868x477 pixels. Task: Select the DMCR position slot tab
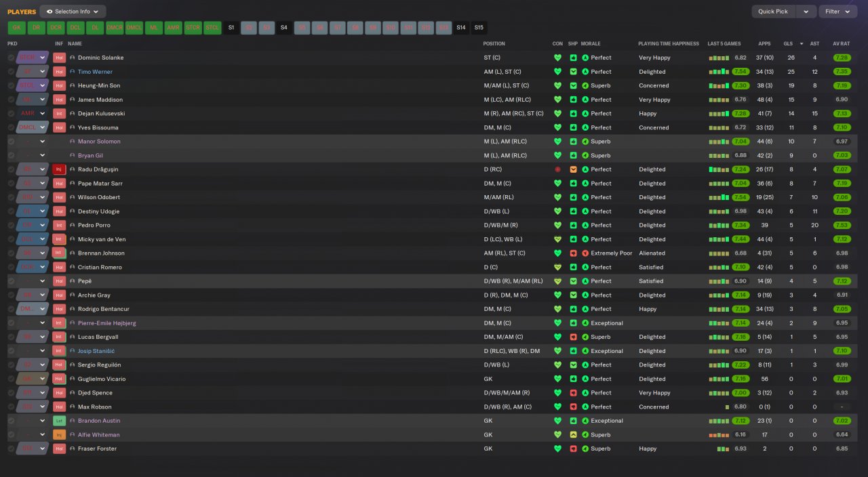click(x=115, y=28)
